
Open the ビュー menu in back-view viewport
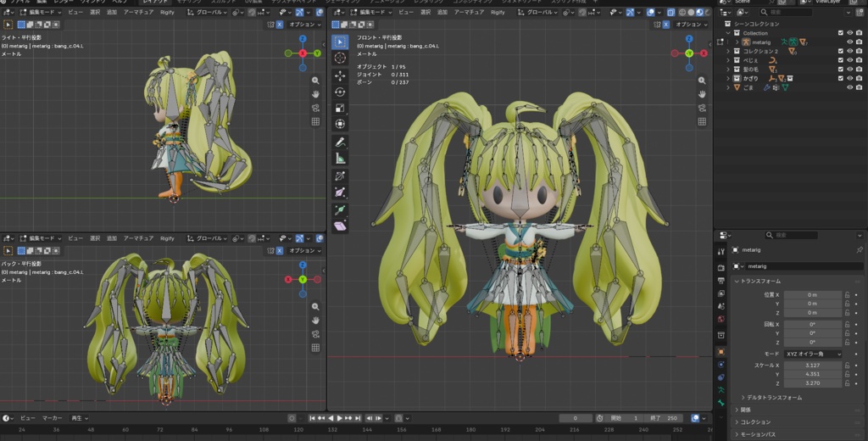point(75,238)
